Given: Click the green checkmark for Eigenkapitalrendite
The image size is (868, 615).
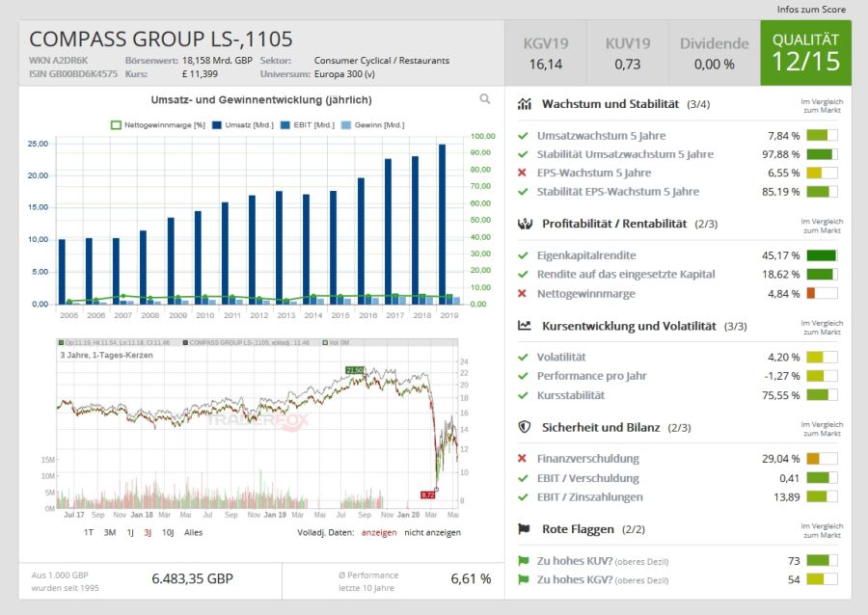Looking at the screenshot, I should 523,255.
